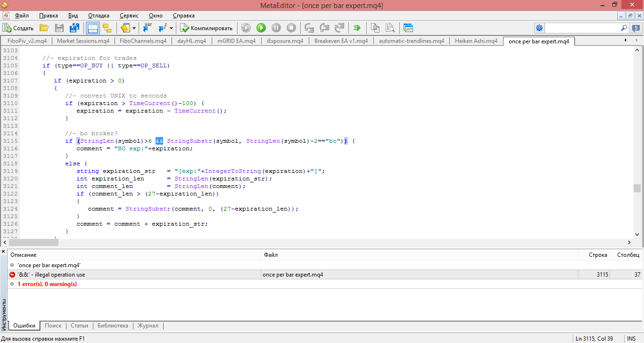Open the trading terminal chart icon
The width and height of the screenshot is (644, 343).
(408, 28)
